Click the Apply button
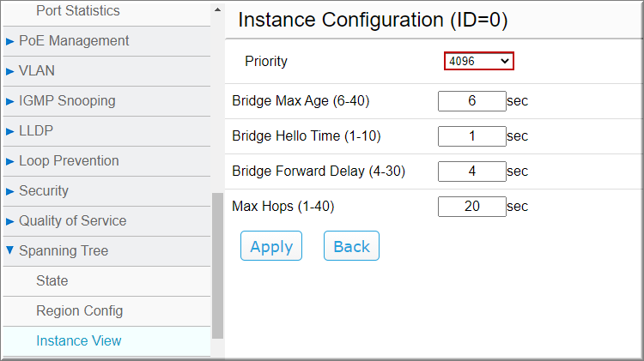The width and height of the screenshot is (644, 361). pyautogui.click(x=271, y=247)
